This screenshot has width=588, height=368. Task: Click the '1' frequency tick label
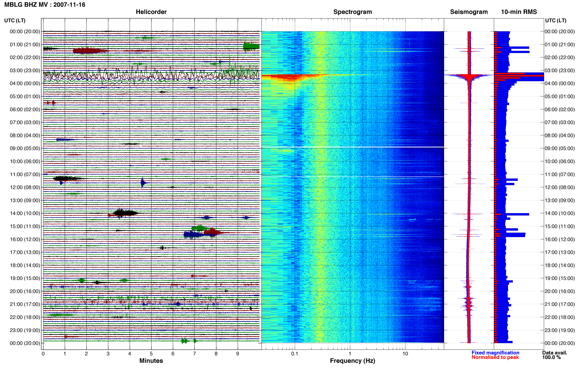[350, 354]
